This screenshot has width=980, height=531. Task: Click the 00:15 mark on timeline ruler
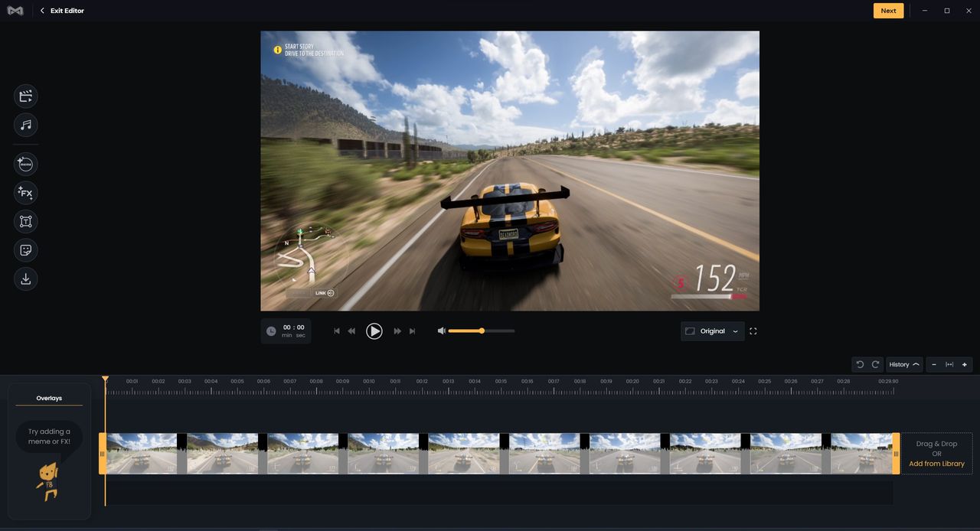(x=501, y=381)
